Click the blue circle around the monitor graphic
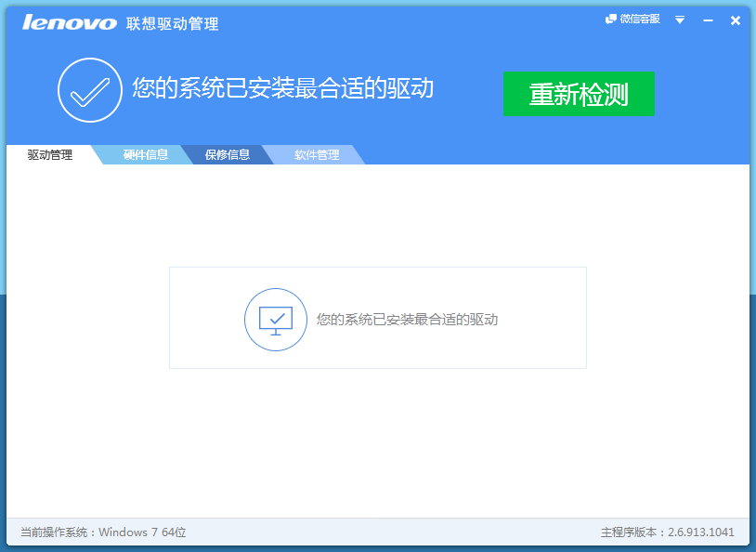This screenshot has width=756, height=552. coord(276,318)
